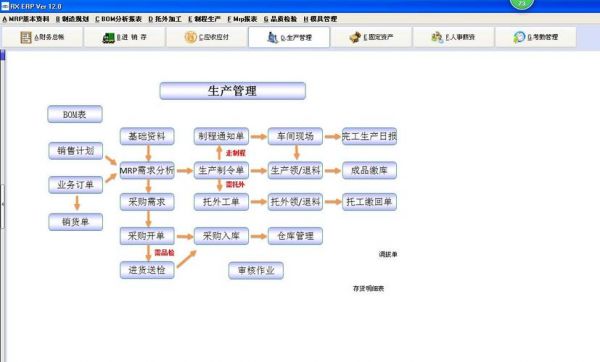Switch to the G考勤管理 tab
The image size is (600, 362).
point(536,37)
